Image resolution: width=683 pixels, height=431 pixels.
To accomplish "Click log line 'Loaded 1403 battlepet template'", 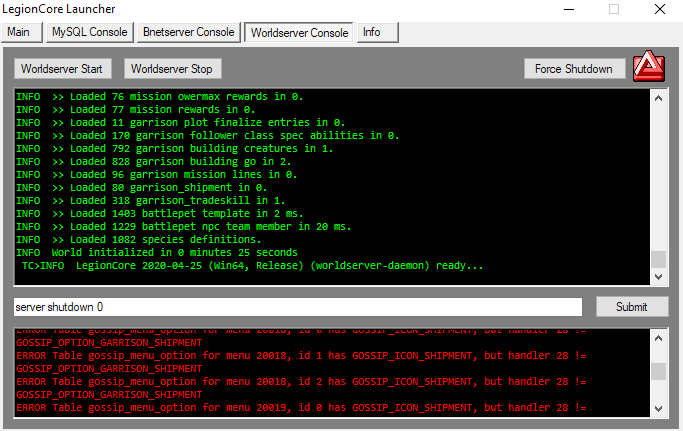I will tap(159, 214).
